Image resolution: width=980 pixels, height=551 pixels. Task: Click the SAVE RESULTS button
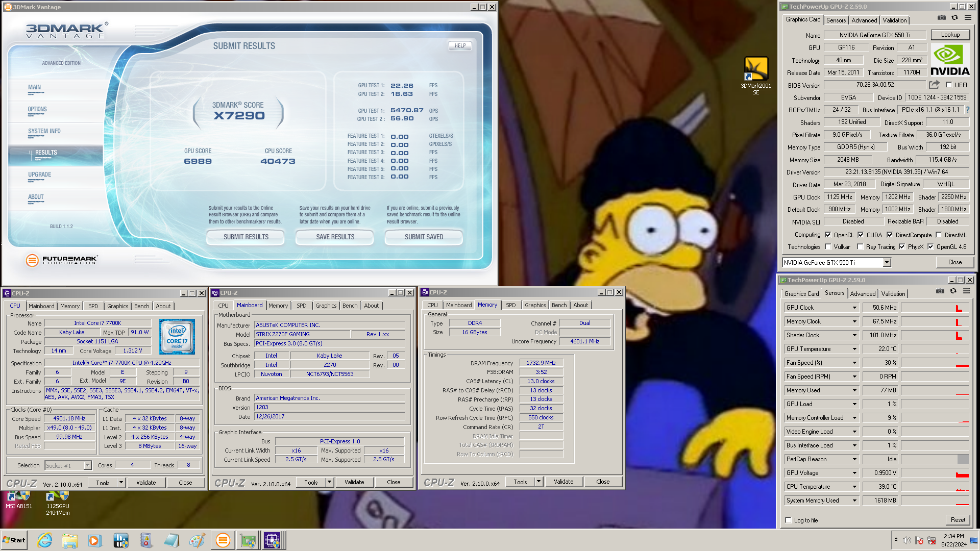335,237
